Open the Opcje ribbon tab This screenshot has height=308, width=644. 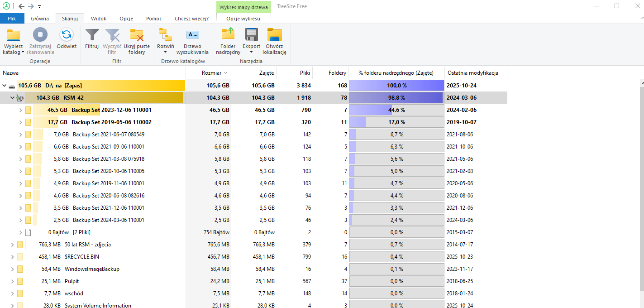126,19
